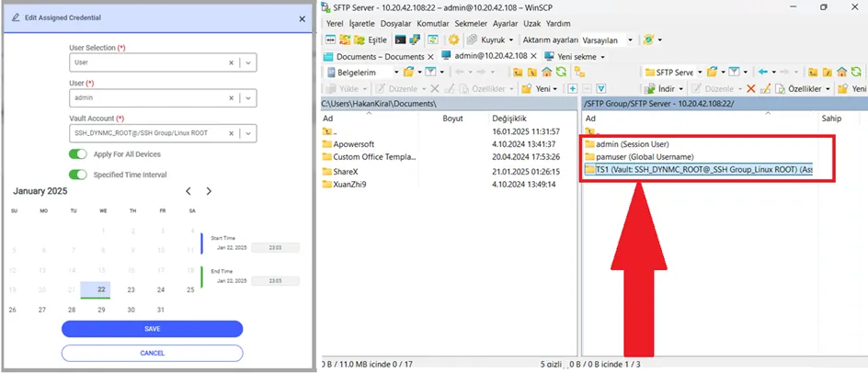Close the Documents – Documents tab

[x=430, y=56]
